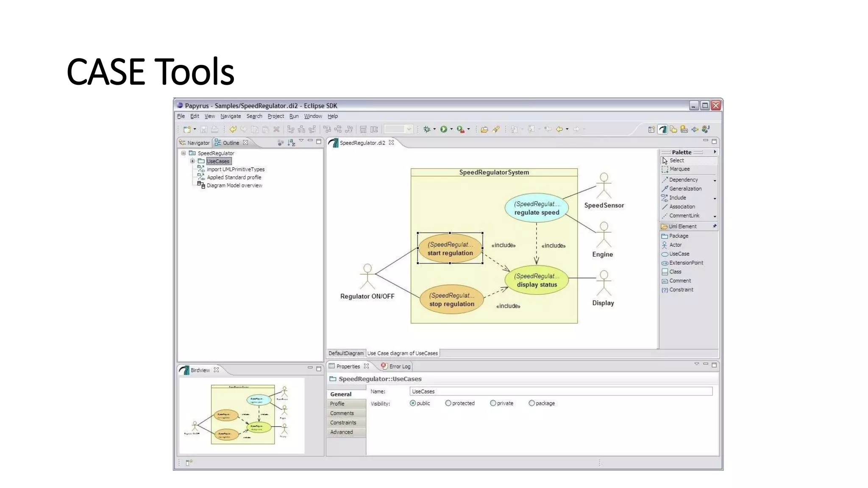Click the Debug bug icon in the toolbar
The height and width of the screenshot is (488, 868).
tap(427, 129)
